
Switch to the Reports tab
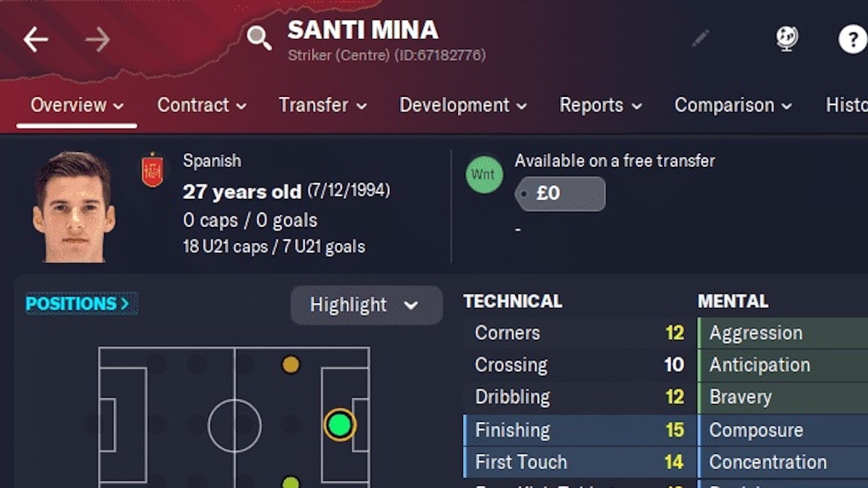point(592,105)
